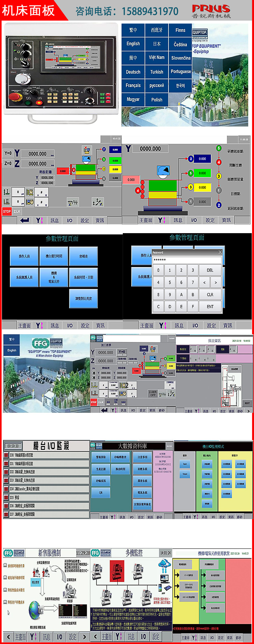Pick Việt Nam from the language grid
The image size is (254, 644).
157,58
